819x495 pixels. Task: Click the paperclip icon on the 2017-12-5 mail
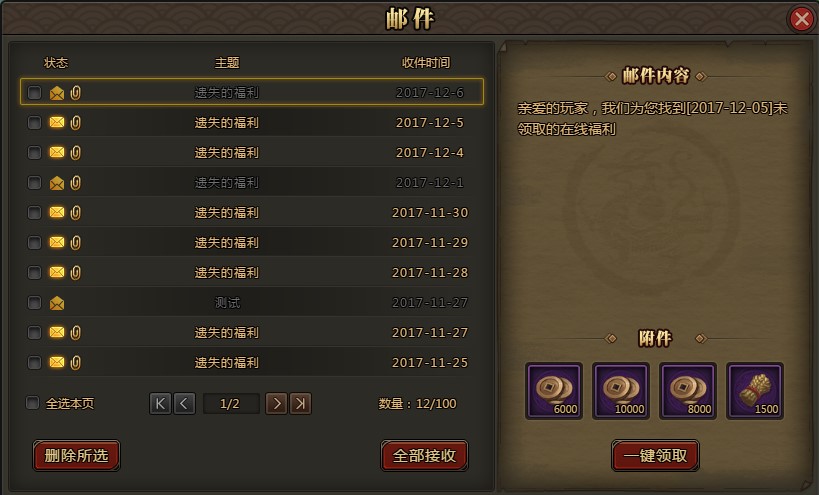click(76, 123)
